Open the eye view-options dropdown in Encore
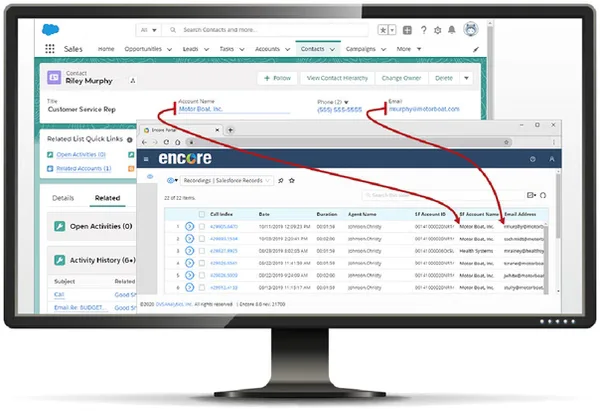The width and height of the screenshot is (600, 411). [173, 180]
